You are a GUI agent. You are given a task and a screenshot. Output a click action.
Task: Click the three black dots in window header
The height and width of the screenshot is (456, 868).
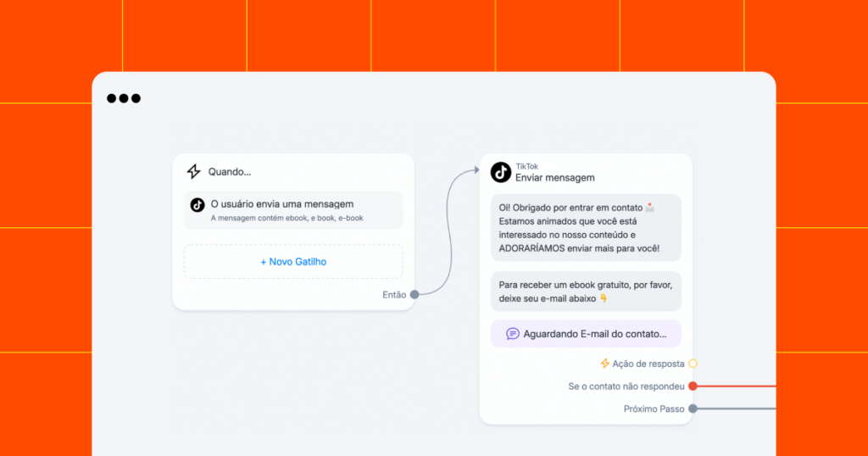(x=124, y=98)
